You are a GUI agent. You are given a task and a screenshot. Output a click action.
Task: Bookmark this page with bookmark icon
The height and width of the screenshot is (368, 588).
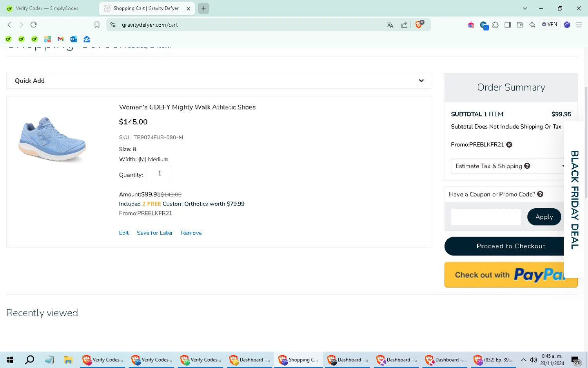click(x=97, y=25)
